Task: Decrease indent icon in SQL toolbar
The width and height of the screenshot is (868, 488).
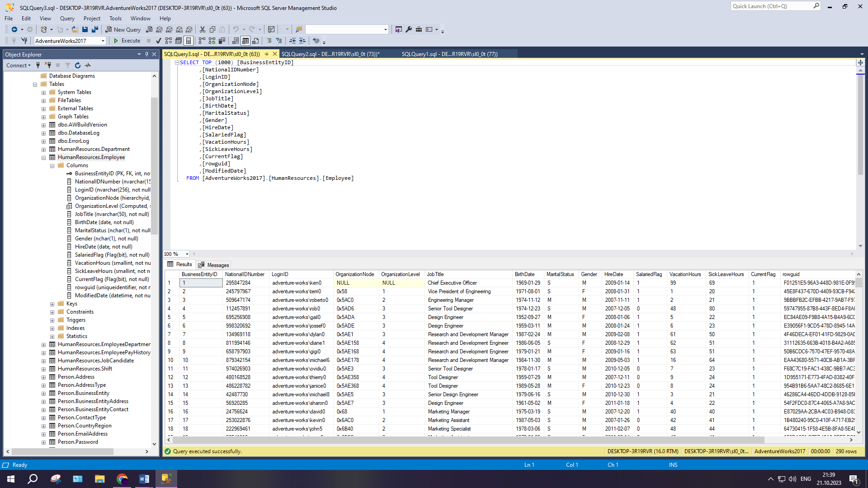Action: [292, 41]
